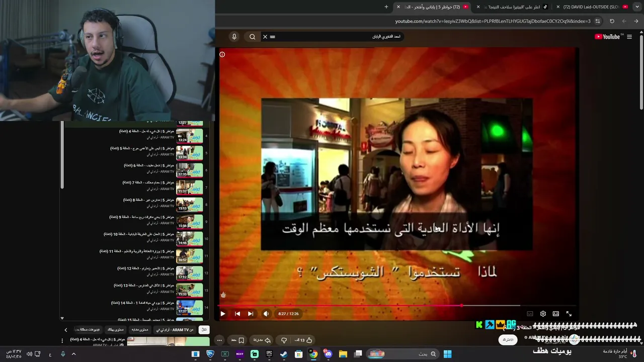Select the محتوى يهمّك filter chip

[116, 330]
